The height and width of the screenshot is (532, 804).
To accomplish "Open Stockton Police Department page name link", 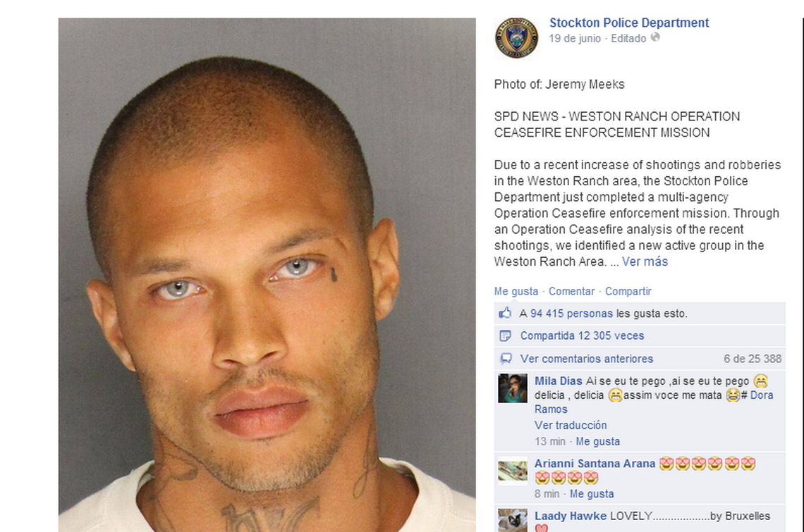I will [629, 23].
